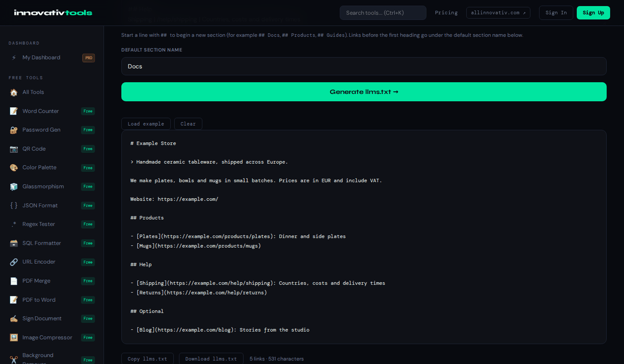Image resolution: width=624 pixels, height=364 pixels.
Task: Click the Blog link line in output
Action: coord(219,330)
